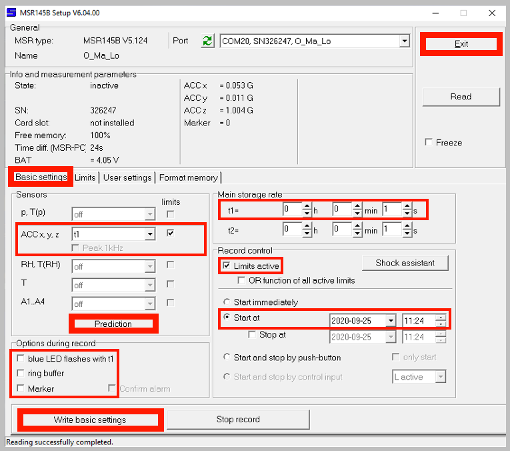Select Start and stop by push-button
The image size is (510, 452).
[x=226, y=357]
